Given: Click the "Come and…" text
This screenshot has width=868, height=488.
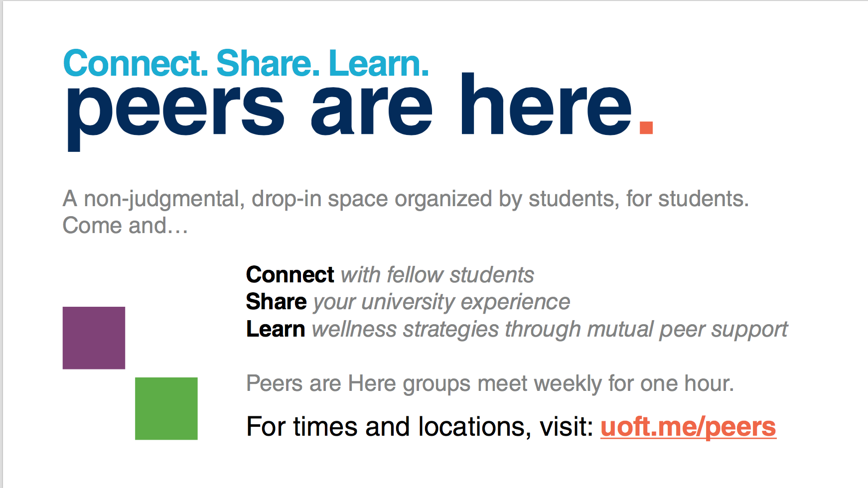Looking at the screenshot, I should click(125, 226).
